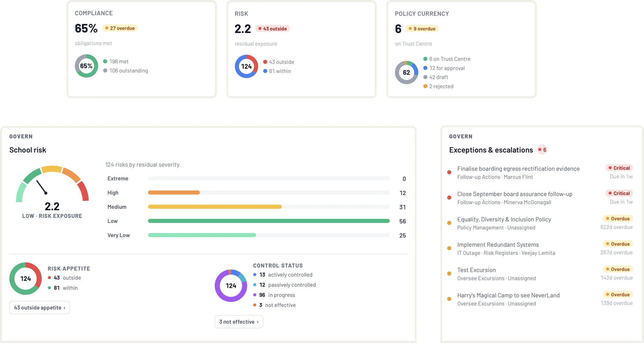Open 'Implement Redundant Systems' item
644x343 pixels.
[x=540, y=249]
